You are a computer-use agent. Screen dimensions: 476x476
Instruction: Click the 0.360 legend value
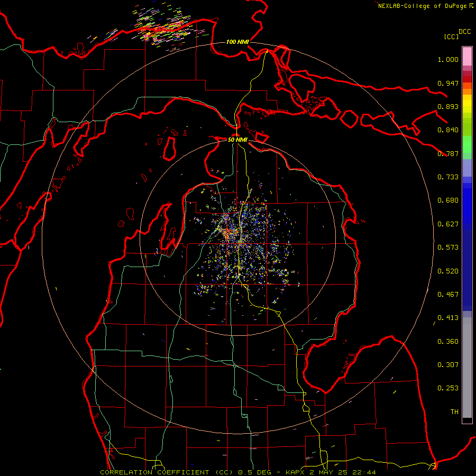tap(448, 342)
